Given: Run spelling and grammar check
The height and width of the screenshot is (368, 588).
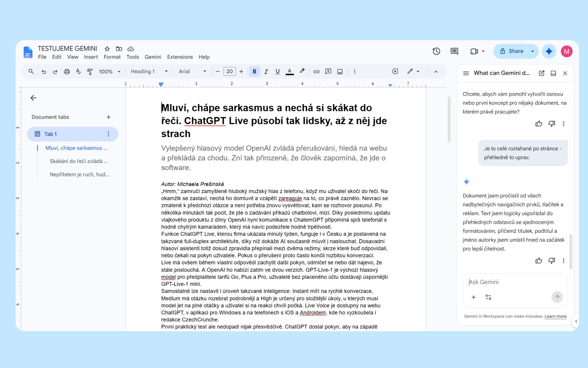Looking at the screenshot, I should click(78, 71).
